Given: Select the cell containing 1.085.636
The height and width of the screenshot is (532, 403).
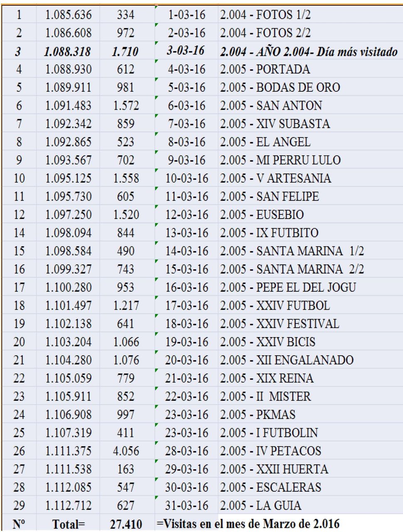Looking at the screenshot, I should point(68,15).
